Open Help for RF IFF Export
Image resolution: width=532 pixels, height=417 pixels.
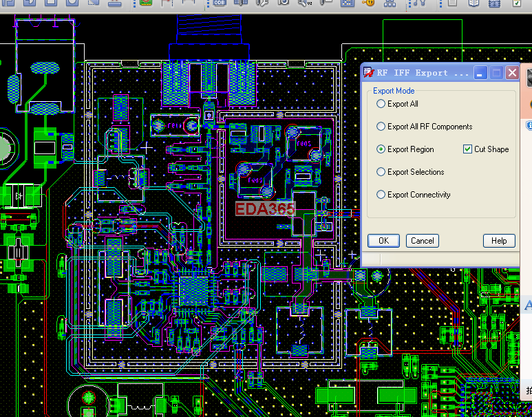[x=499, y=241]
